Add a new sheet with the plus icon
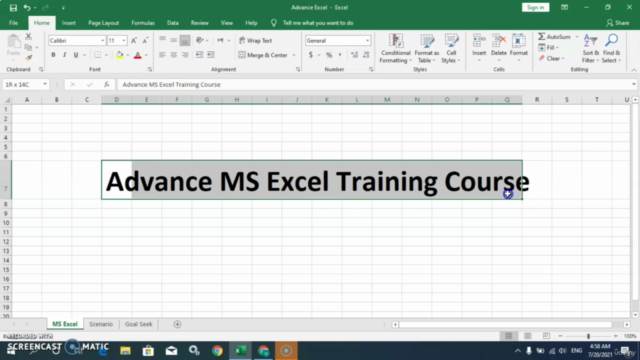This screenshot has width=640, height=360. [177, 324]
